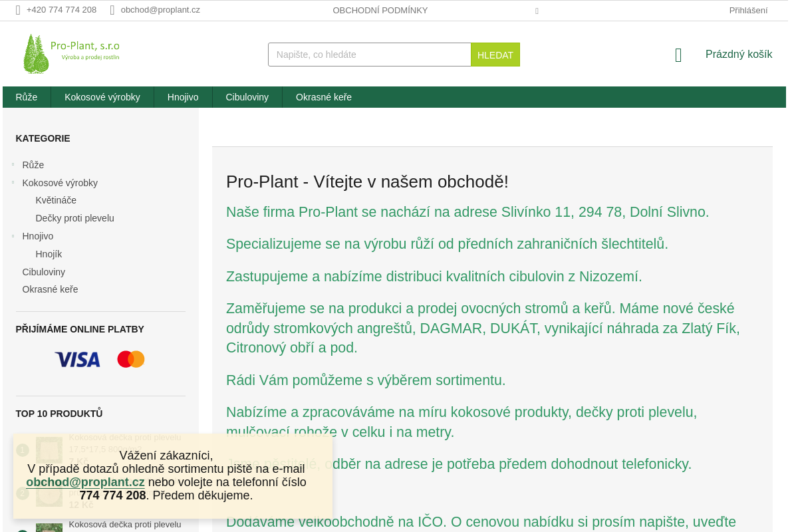
Task: Open first Kokosová dečka proti plevelu product
Action: pos(125,443)
